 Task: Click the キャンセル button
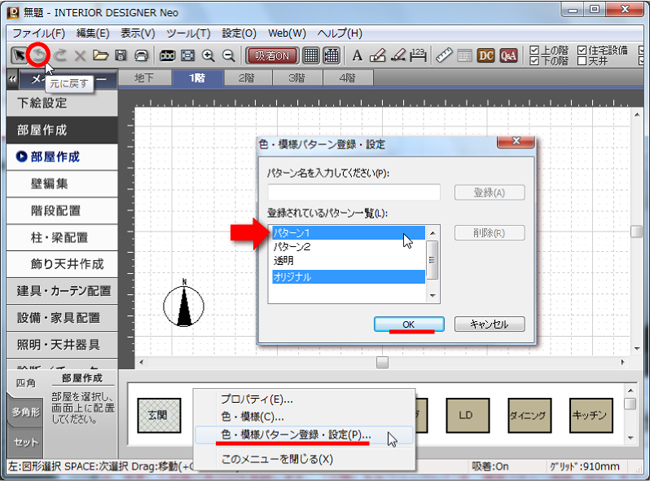489,324
